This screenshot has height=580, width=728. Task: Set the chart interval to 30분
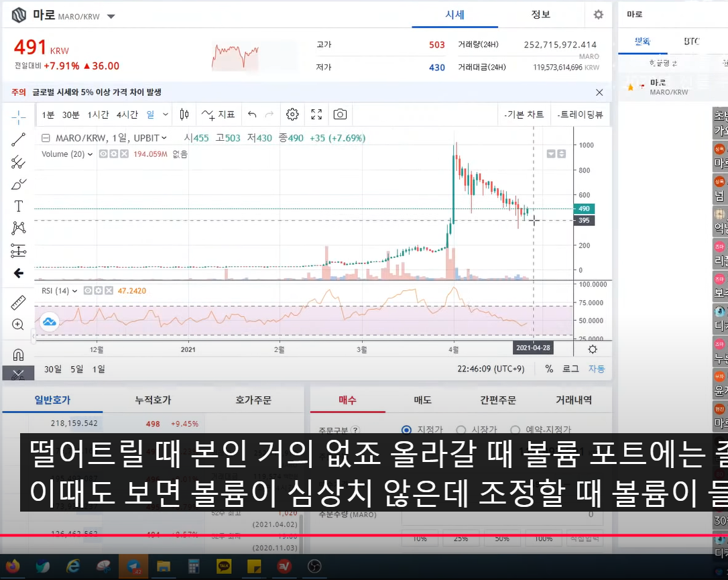pyautogui.click(x=70, y=115)
